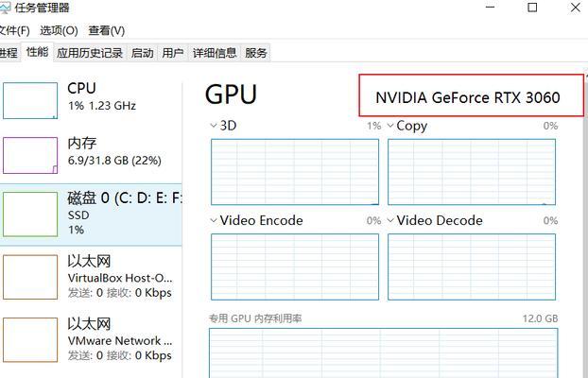
Task: Click the 专用 GPU 内存利用率 graph
Action: [383, 352]
